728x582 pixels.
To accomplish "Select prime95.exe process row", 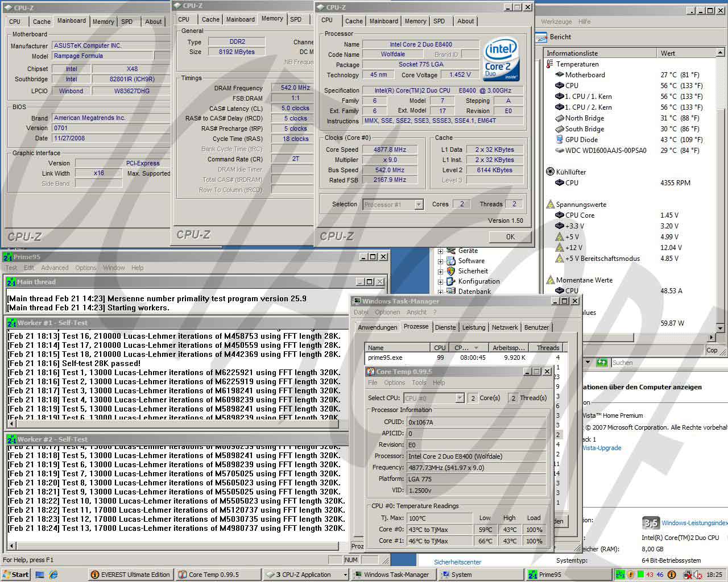I will (x=465, y=357).
